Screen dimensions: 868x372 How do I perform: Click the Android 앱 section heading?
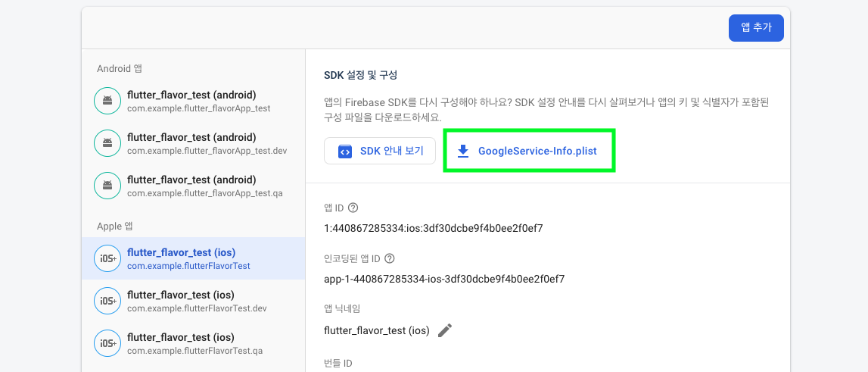point(120,69)
